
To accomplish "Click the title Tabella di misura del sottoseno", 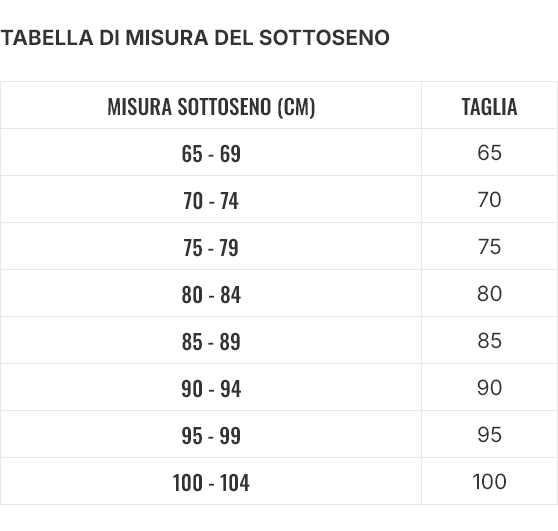I will click(195, 38).
